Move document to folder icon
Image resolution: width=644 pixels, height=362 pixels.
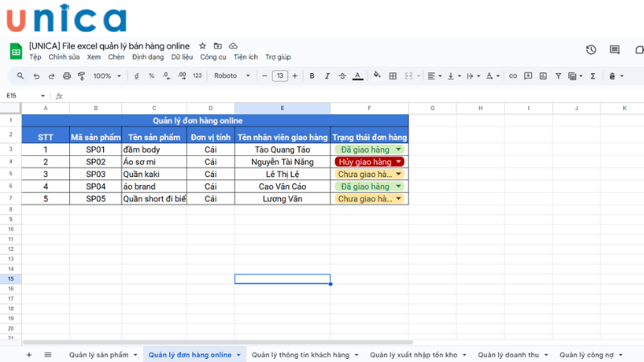(x=217, y=46)
